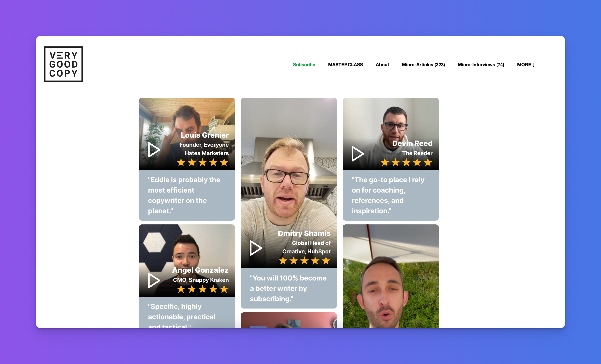601x364 pixels.
Task: Click the "go-to place I rely" quote
Action: (x=388, y=195)
